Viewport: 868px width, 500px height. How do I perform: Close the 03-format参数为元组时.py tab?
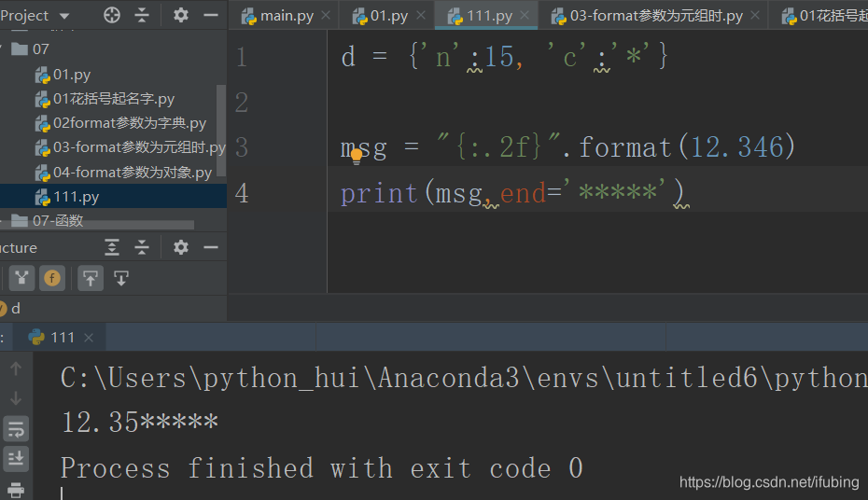(x=755, y=16)
